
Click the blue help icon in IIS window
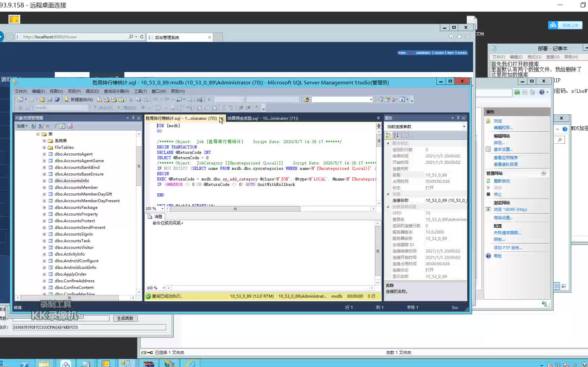tap(542, 92)
